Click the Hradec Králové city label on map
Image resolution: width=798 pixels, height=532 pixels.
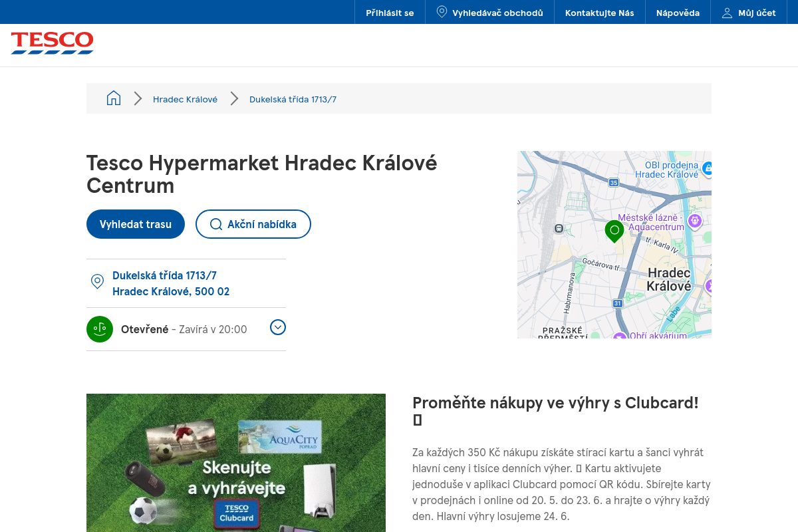(669, 279)
